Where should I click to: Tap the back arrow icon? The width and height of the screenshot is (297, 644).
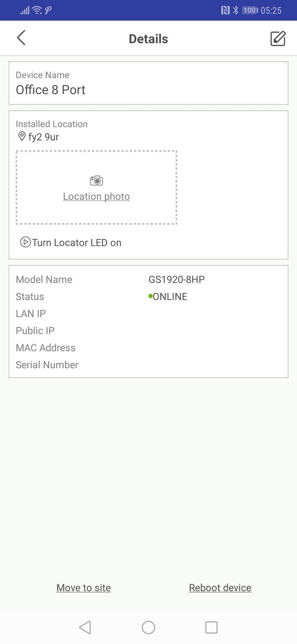coord(21,38)
